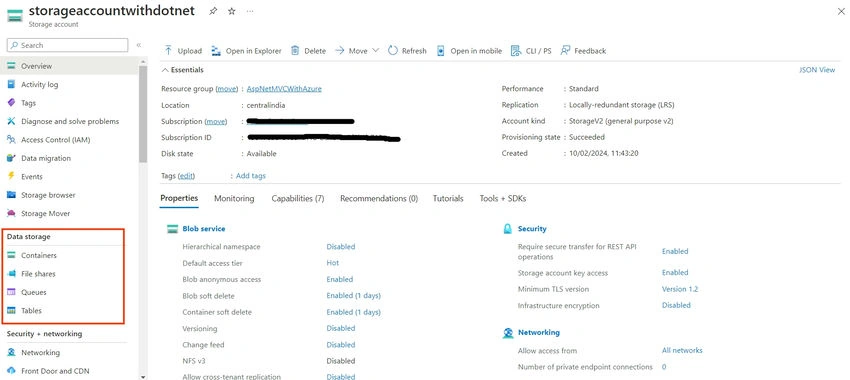Open the Tools + SDKs tab
850x380 pixels.
pos(503,198)
